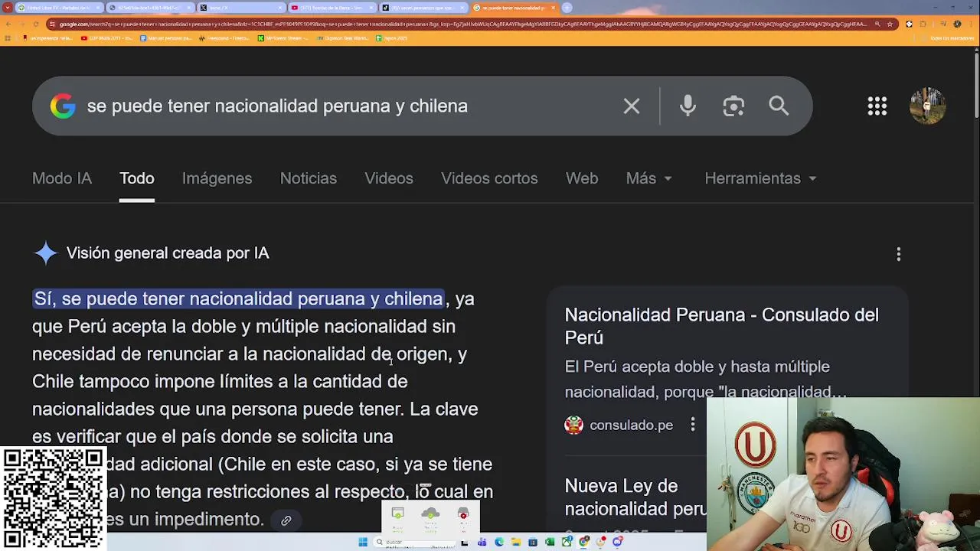Open File Explorer from the taskbar

pos(516,542)
